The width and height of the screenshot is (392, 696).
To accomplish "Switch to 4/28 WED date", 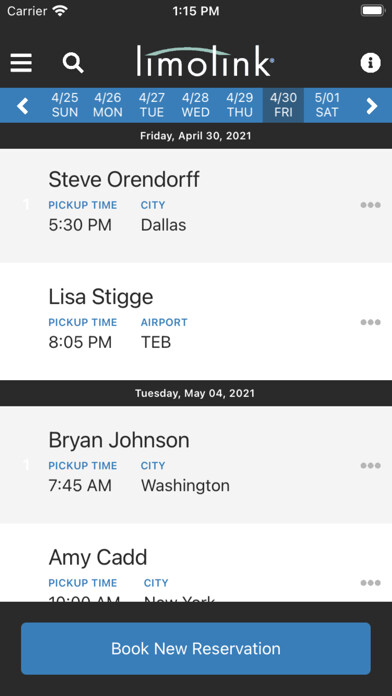I will pyautogui.click(x=195, y=105).
